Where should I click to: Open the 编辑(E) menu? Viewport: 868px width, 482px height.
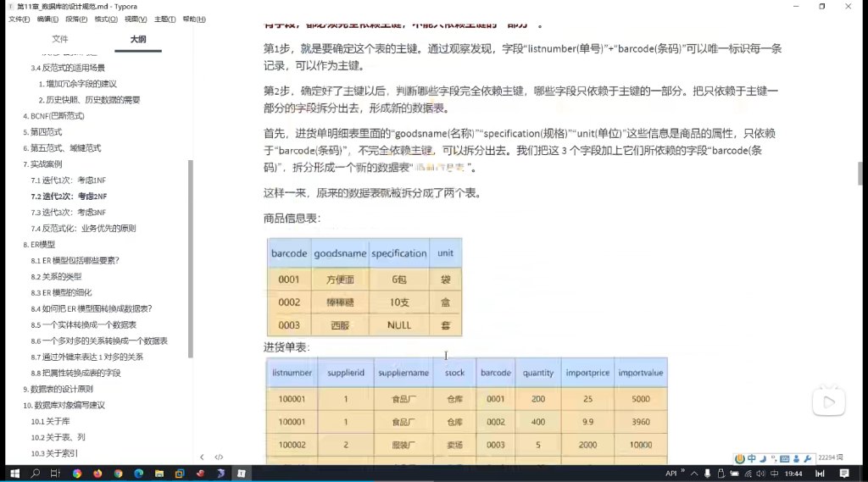click(x=47, y=19)
